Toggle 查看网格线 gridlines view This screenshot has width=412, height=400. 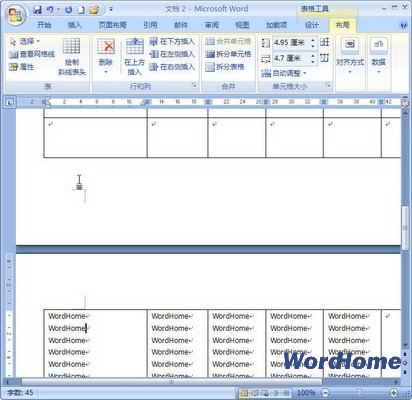coord(32,54)
